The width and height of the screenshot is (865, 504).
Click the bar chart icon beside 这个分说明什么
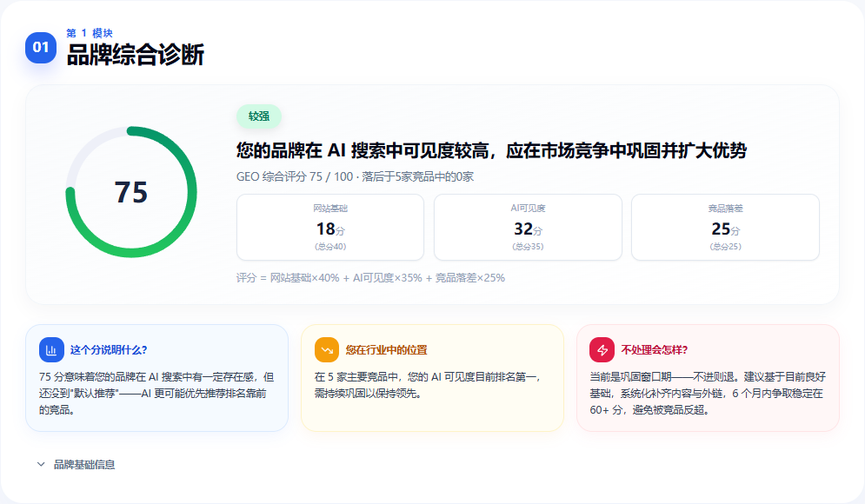coord(51,350)
